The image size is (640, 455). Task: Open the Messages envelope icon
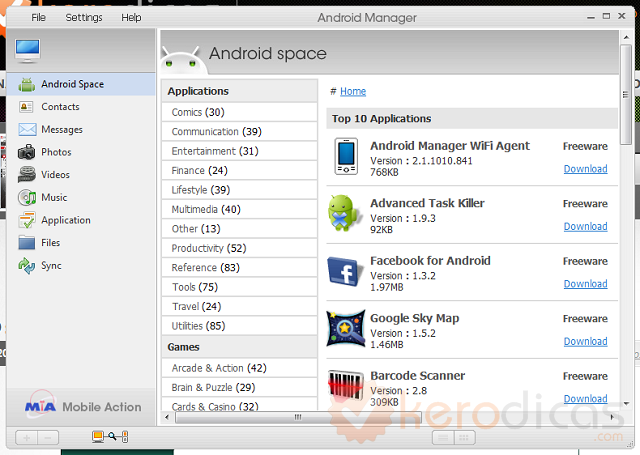[27, 129]
